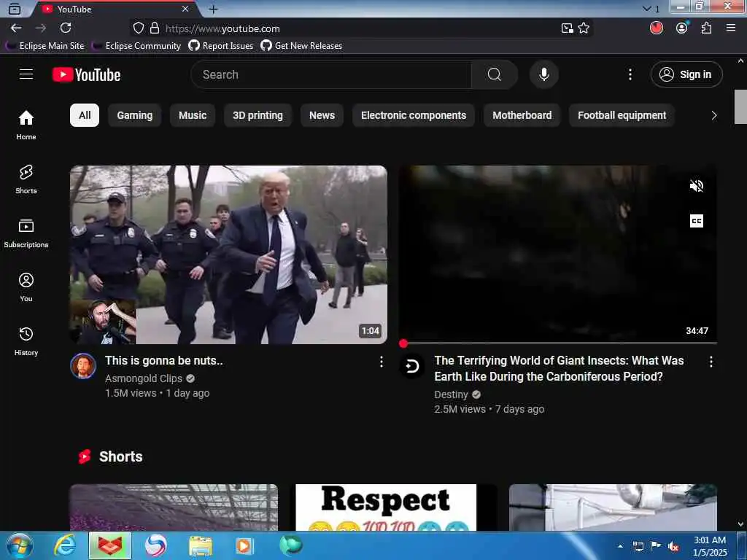Open the Giant Insects video preview
The width and height of the screenshot is (747, 560).
558,254
